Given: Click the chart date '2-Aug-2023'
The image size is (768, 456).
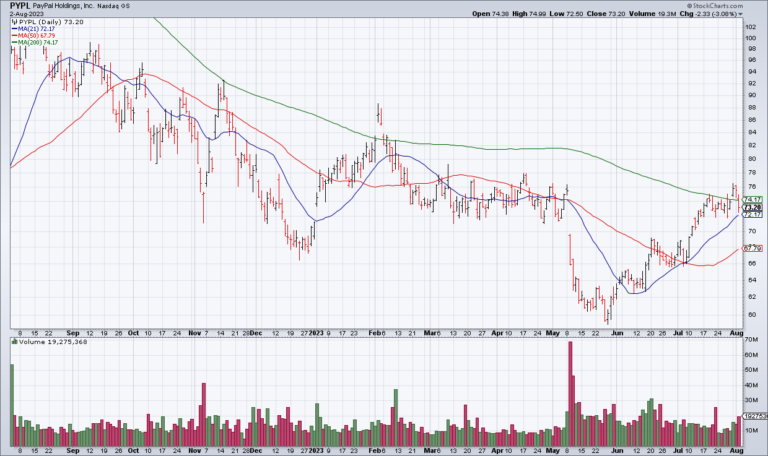Looking at the screenshot, I should (x=25, y=14).
